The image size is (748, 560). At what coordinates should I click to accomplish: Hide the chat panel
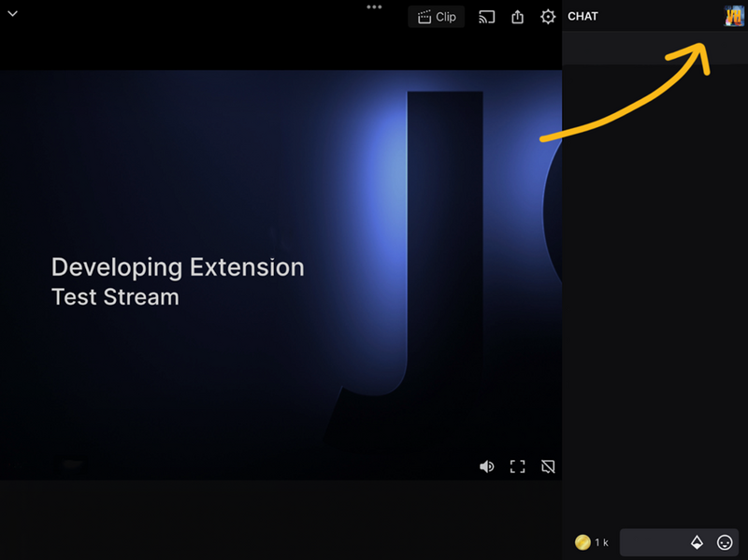(548, 467)
